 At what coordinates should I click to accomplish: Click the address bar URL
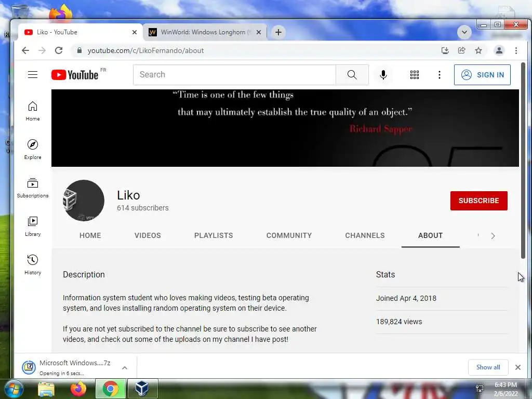click(145, 50)
